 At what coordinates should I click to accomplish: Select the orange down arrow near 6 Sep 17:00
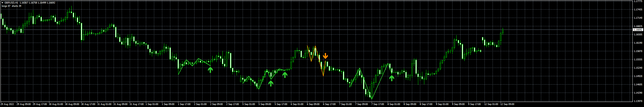(326, 56)
